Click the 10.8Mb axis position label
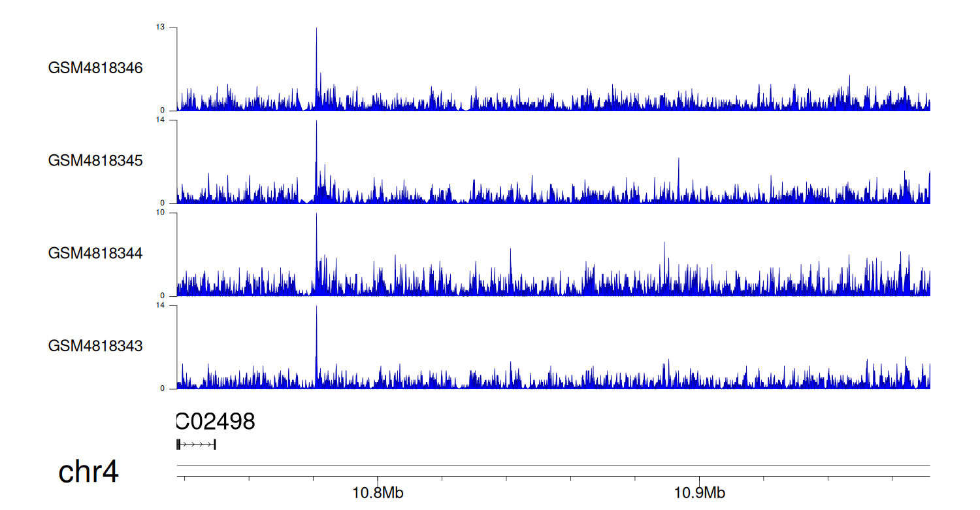The height and width of the screenshot is (510, 980). (378, 493)
